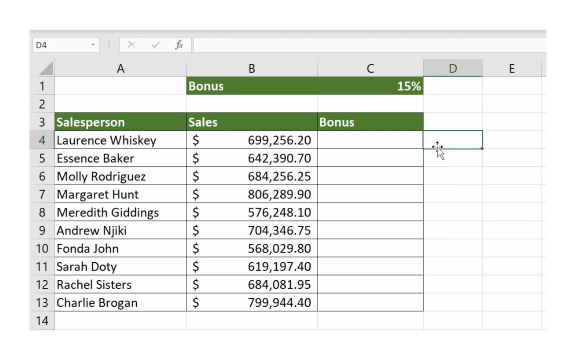This screenshot has height=360, width=576.
Task: Click inside the formula bar input
Action: pos(370,45)
